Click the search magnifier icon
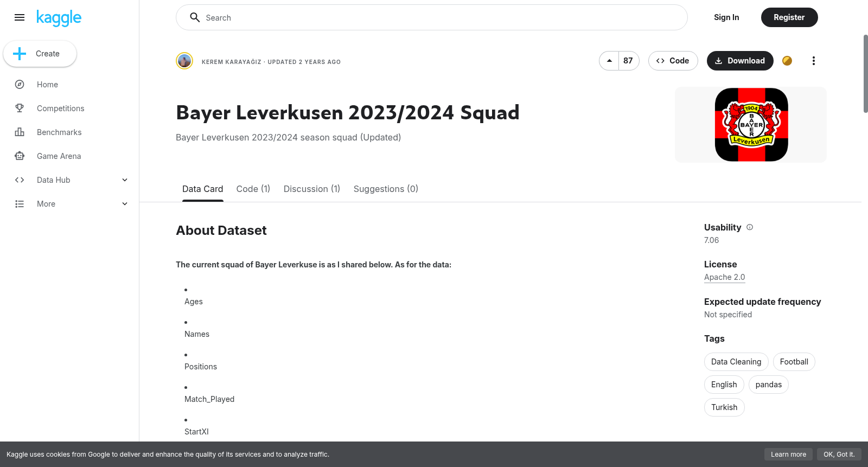Image resolution: width=868 pixels, height=467 pixels. 195,17
